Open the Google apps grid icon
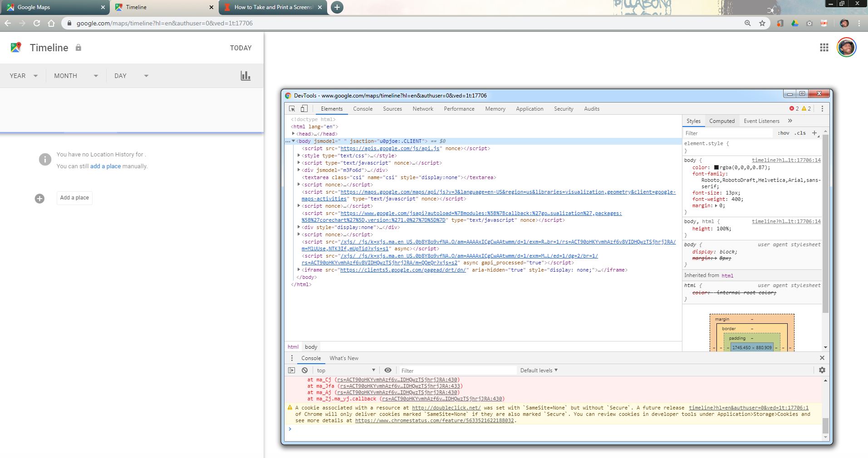This screenshot has width=868, height=458. [x=824, y=48]
